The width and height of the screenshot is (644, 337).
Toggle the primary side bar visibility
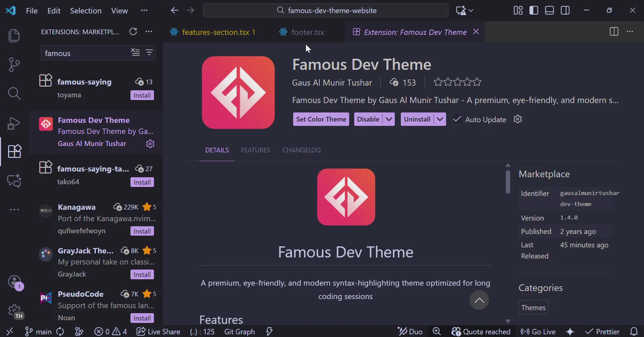coord(534,10)
